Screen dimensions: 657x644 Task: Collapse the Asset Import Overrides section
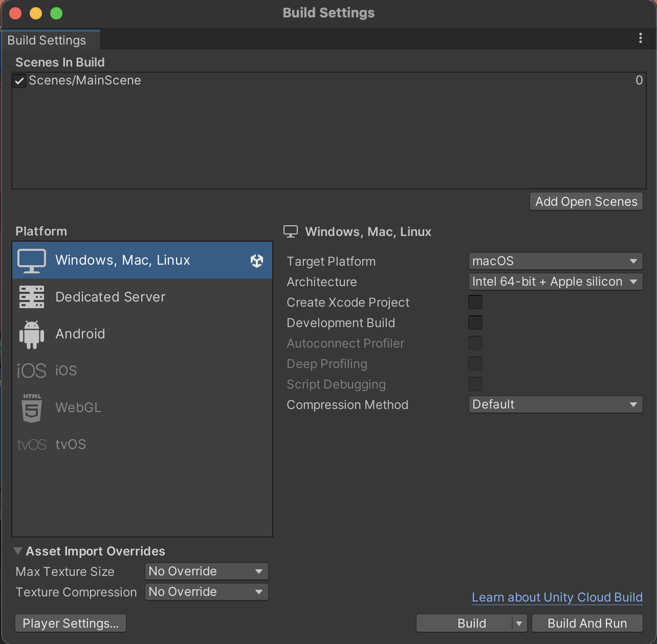(x=18, y=551)
